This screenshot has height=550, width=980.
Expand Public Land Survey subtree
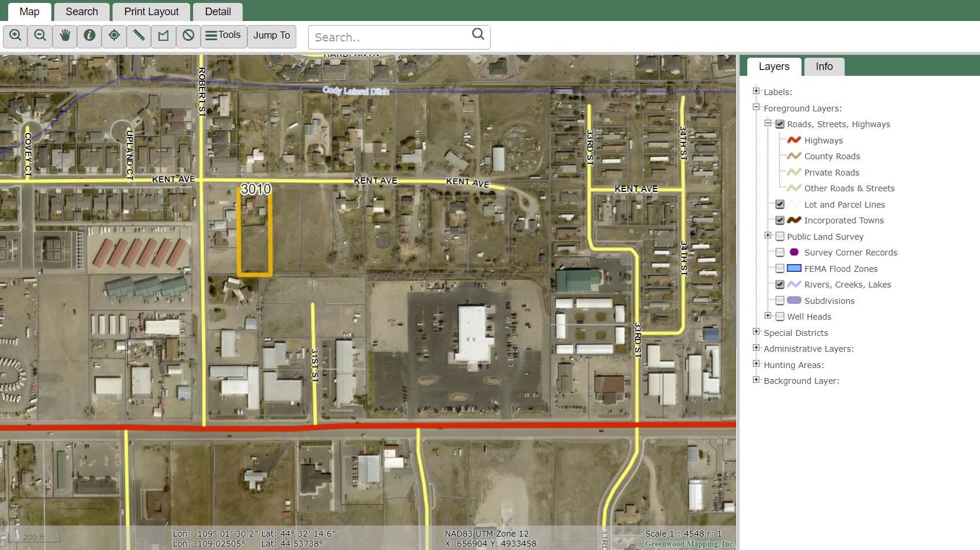[x=768, y=236]
